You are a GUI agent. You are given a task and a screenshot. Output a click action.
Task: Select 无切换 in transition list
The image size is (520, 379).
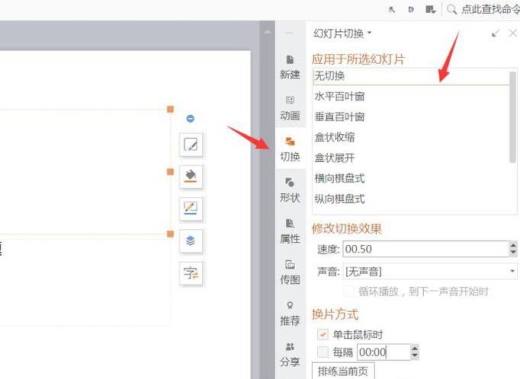click(411, 76)
